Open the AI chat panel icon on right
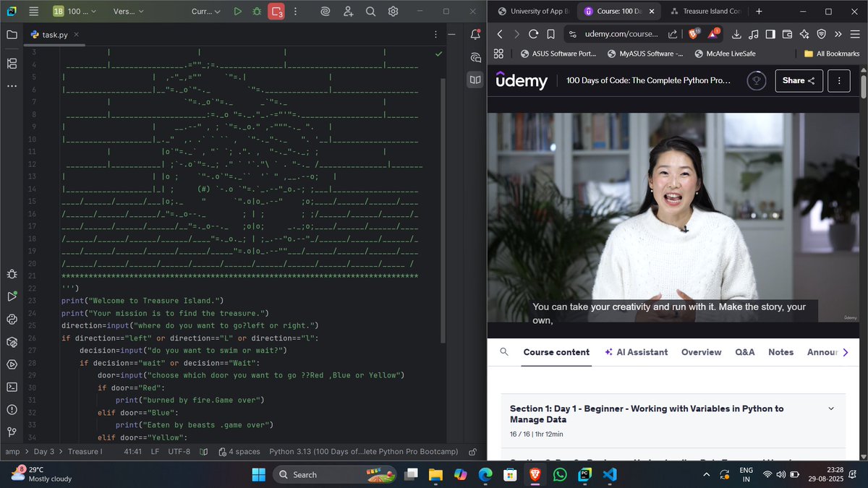Image resolution: width=868 pixels, height=488 pixels. [x=475, y=57]
